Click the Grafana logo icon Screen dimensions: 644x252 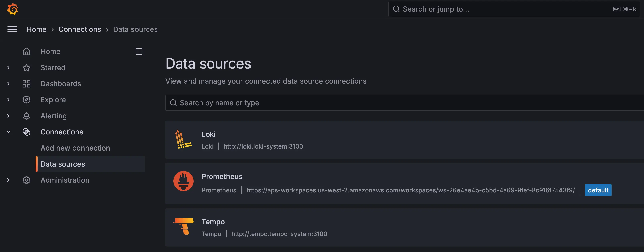pos(12,9)
